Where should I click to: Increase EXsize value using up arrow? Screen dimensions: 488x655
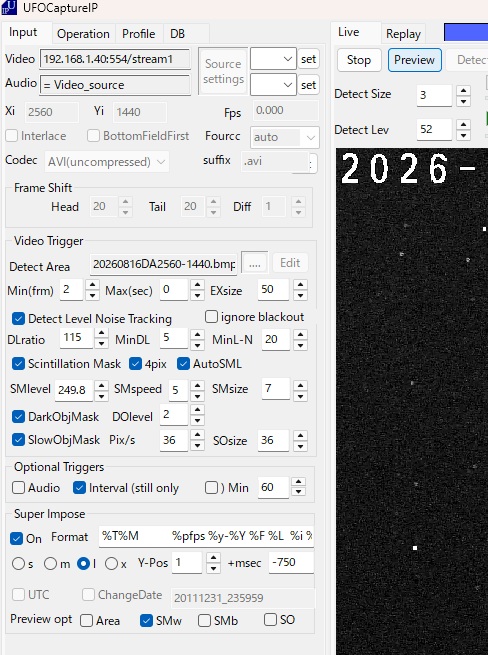coord(300,285)
